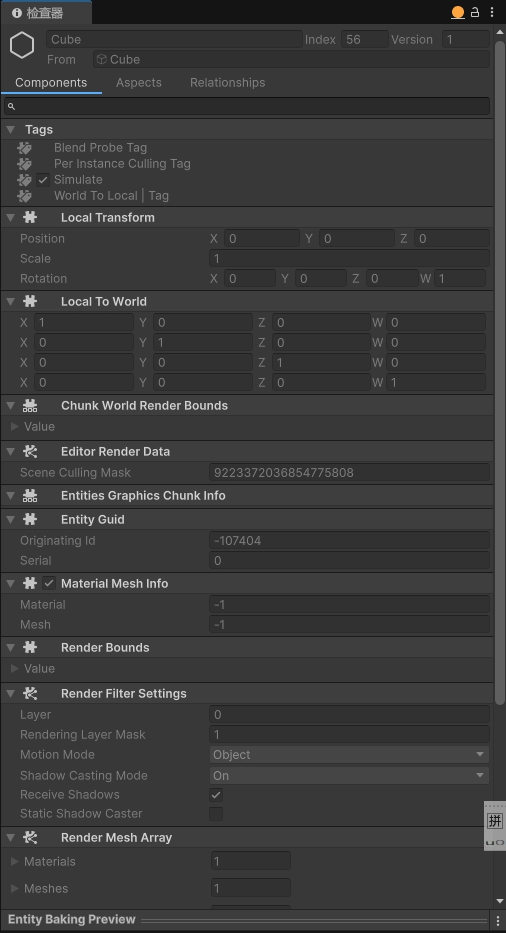Open the Motion Mode dropdown
506x933 pixels.
coord(349,754)
